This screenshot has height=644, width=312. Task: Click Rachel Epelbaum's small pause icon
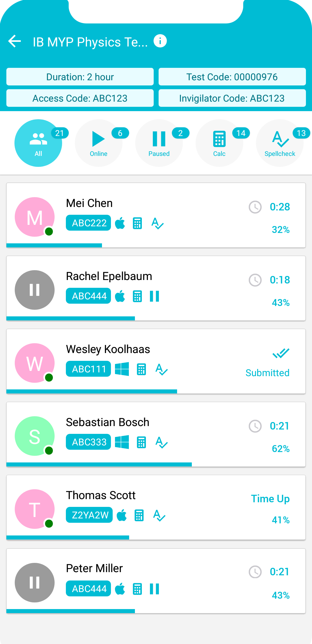coord(154,296)
